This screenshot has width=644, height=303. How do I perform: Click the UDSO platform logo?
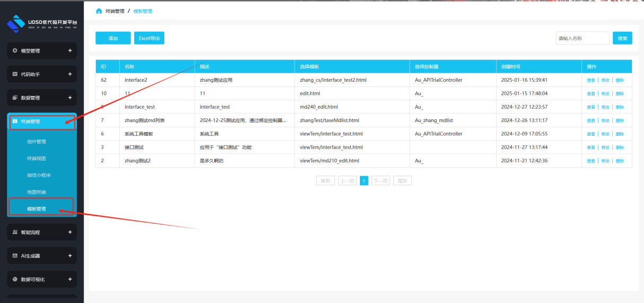[x=16, y=24]
